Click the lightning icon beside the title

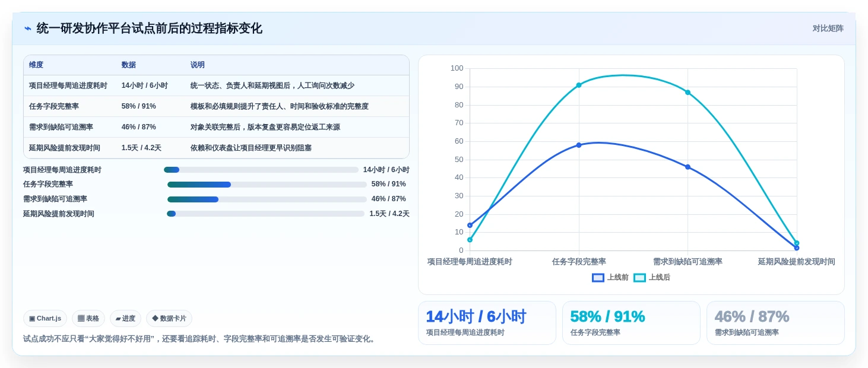[x=28, y=28]
